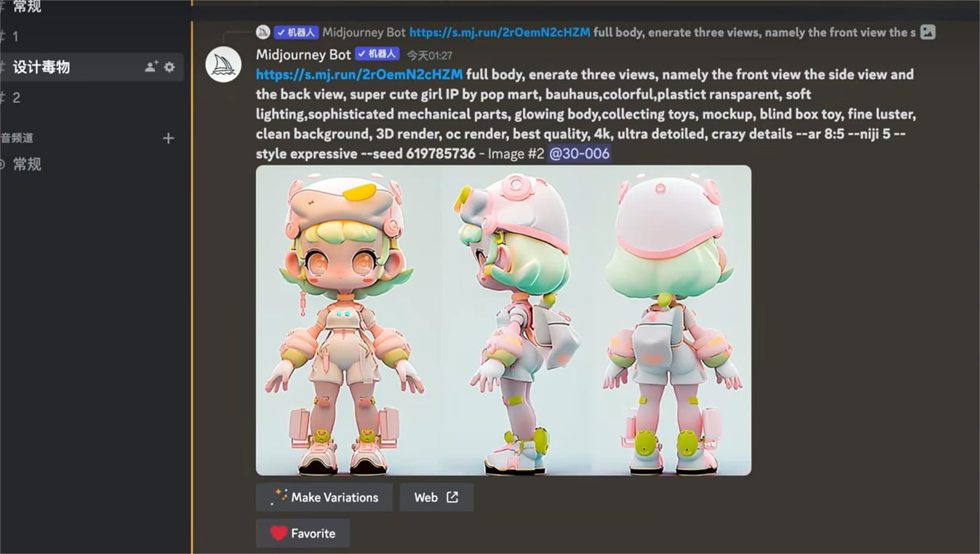Select the 设计毒物 channel

[x=91, y=67]
